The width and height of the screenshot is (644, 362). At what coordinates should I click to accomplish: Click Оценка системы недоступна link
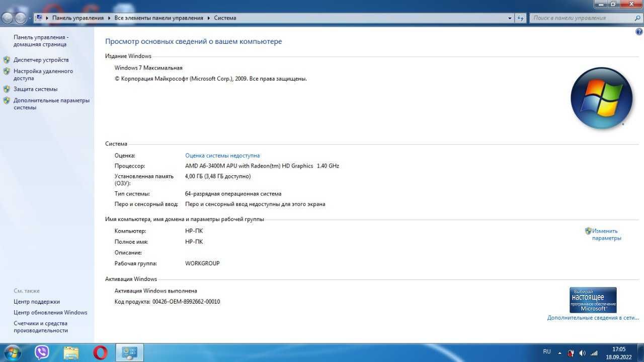point(222,156)
